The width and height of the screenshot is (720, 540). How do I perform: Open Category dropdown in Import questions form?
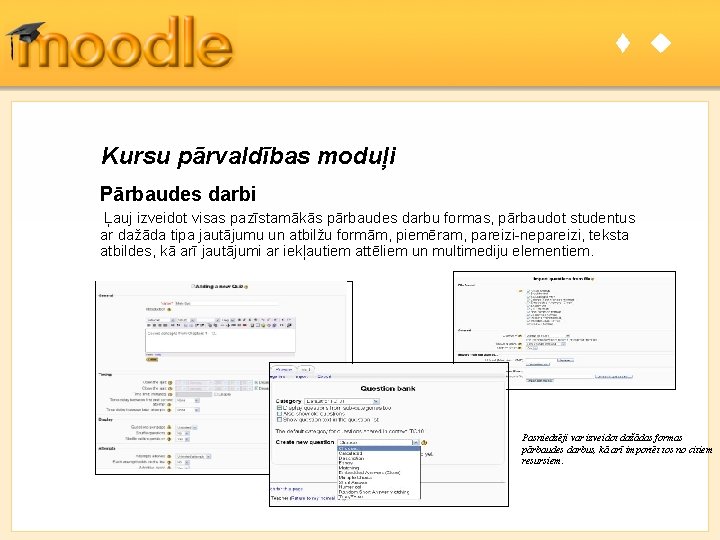(548, 336)
